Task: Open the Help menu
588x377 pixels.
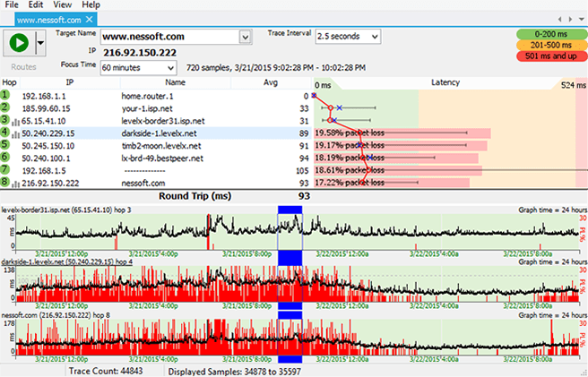Action: (x=91, y=5)
